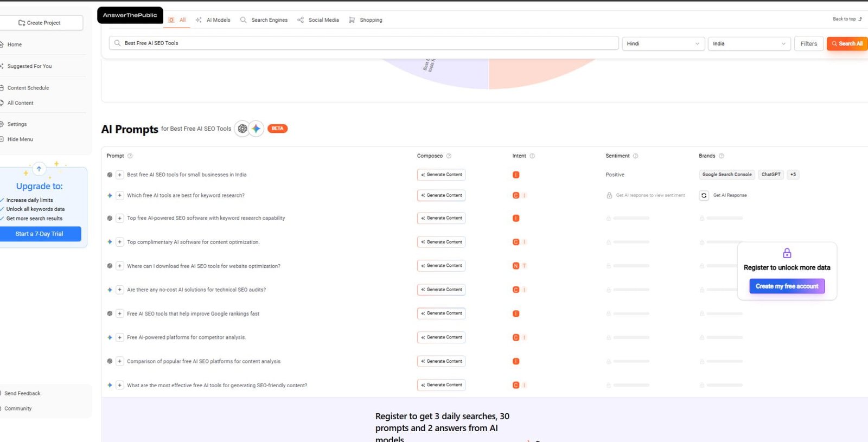
Task: Click the ChatGPT brand tag
Action: click(771, 175)
